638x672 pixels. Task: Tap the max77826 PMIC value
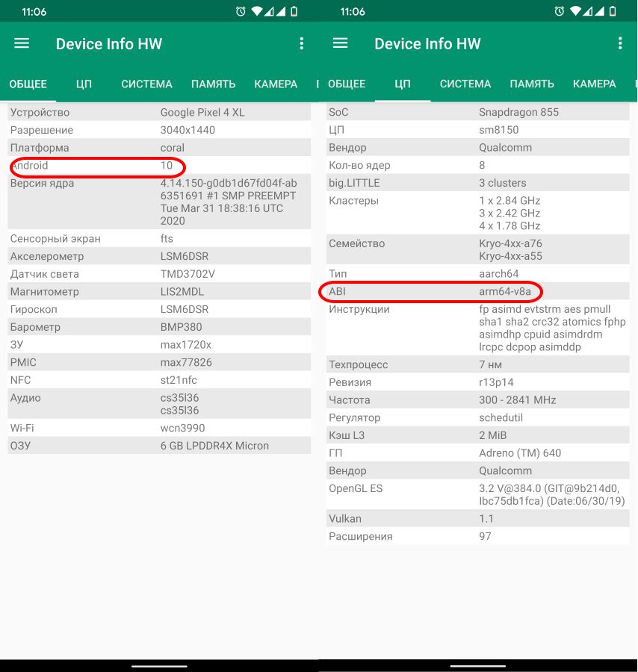(186, 363)
